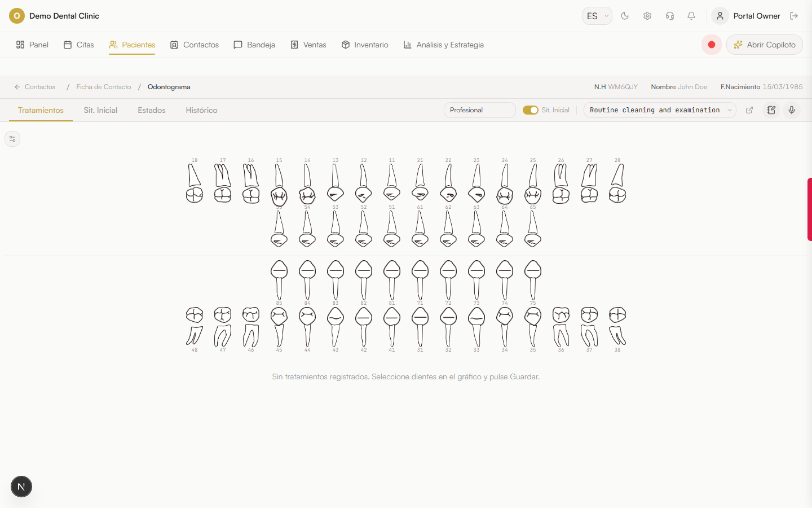Image resolution: width=812 pixels, height=508 pixels.
Task: Open the Histórico tab
Action: [x=202, y=110]
